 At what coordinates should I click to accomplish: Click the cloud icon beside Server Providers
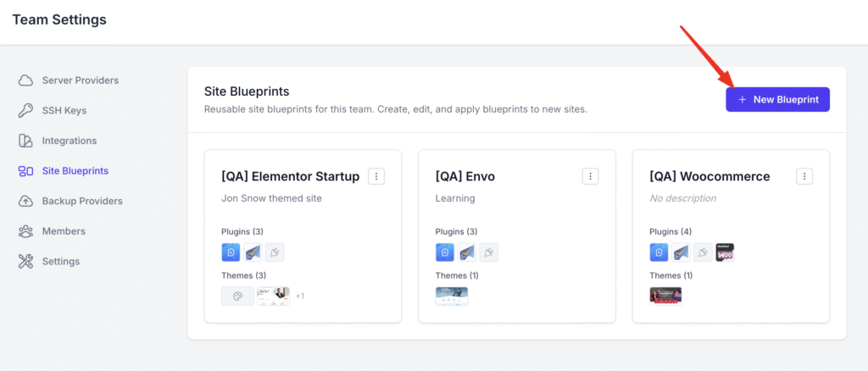(x=25, y=80)
